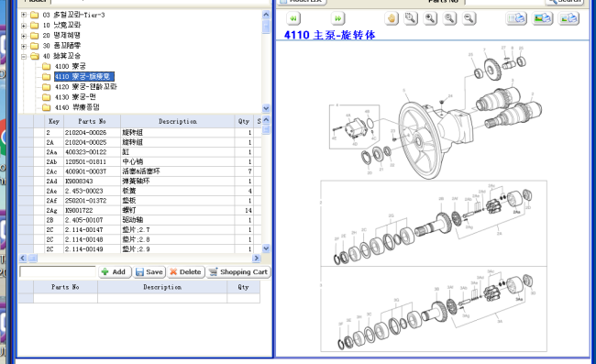Reset zoom with the middle magnifier icon
The width and height of the screenshot is (596, 364).
[449, 18]
